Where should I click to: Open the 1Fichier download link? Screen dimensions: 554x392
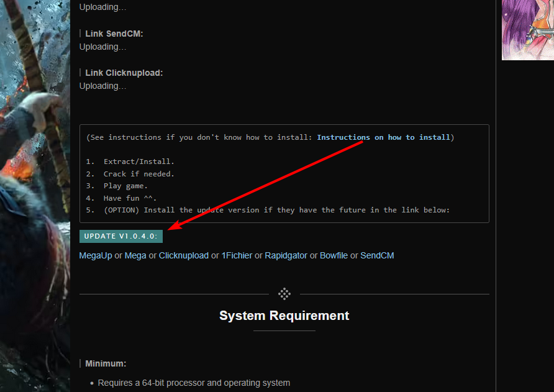coord(237,255)
